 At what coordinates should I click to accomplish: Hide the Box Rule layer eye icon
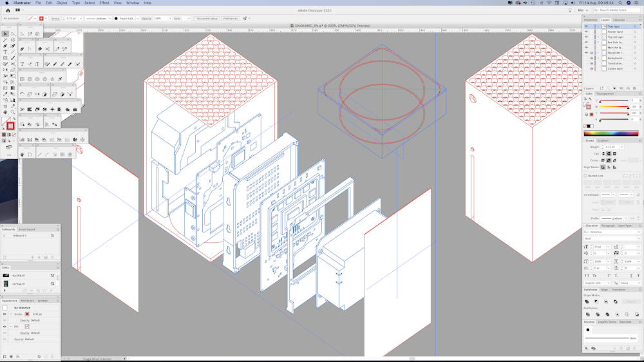coord(586,43)
